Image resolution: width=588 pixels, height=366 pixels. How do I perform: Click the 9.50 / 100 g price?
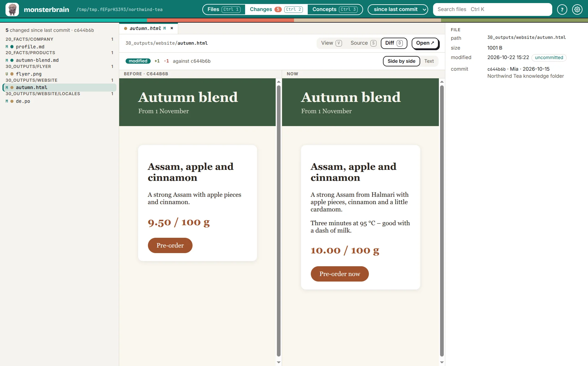(179, 222)
